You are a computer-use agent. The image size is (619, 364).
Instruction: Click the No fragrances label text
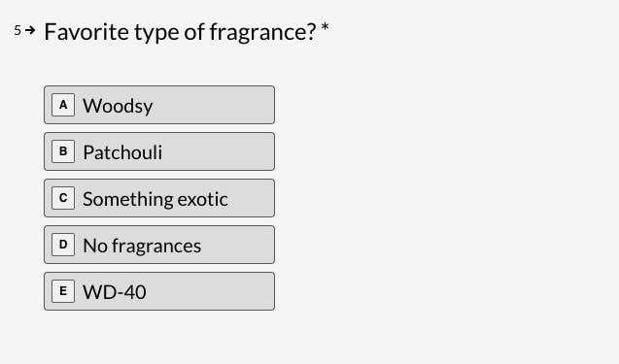pyautogui.click(x=142, y=246)
